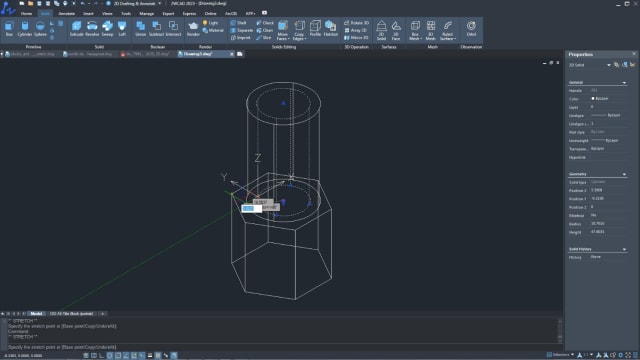Choose the Shell solid editing tool
The height and width of the screenshot is (360, 640).
point(239,23)
